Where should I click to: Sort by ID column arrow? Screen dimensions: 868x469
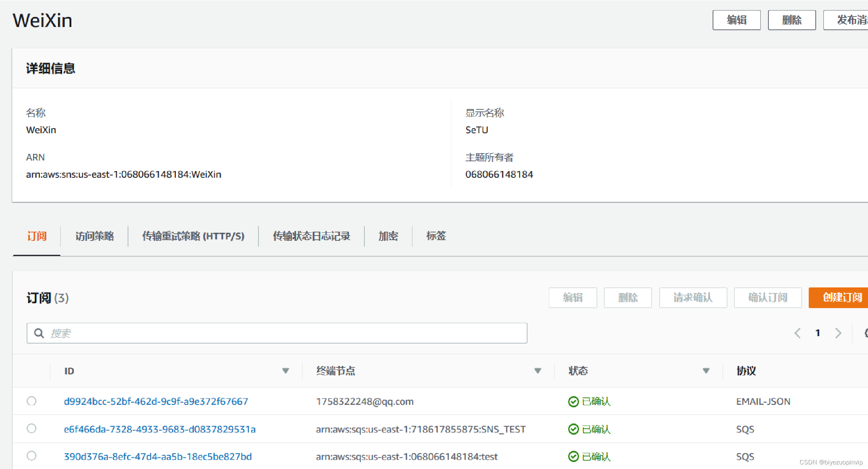point(285,371)
